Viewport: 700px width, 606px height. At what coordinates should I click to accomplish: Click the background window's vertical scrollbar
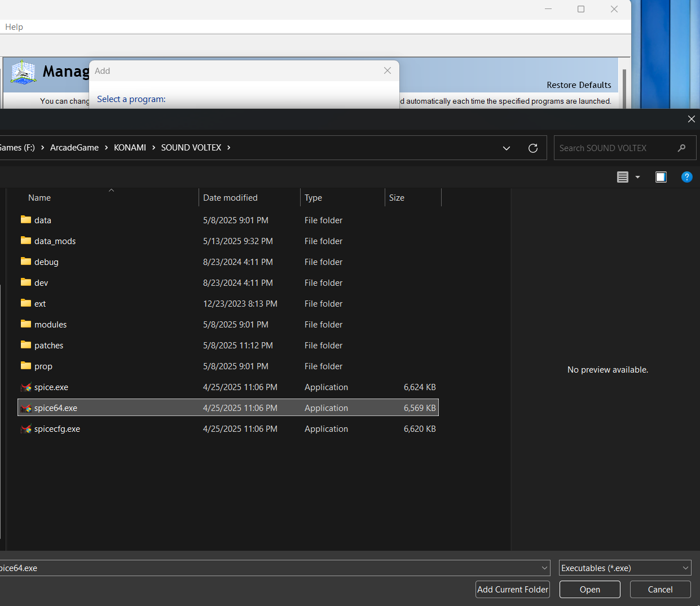(x=624, y=88)
